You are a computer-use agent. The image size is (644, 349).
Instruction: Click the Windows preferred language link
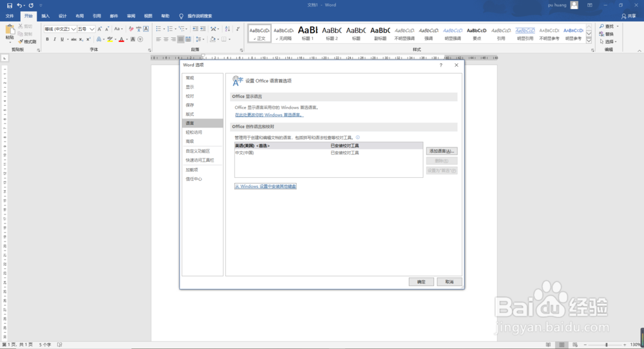point(269,115)
